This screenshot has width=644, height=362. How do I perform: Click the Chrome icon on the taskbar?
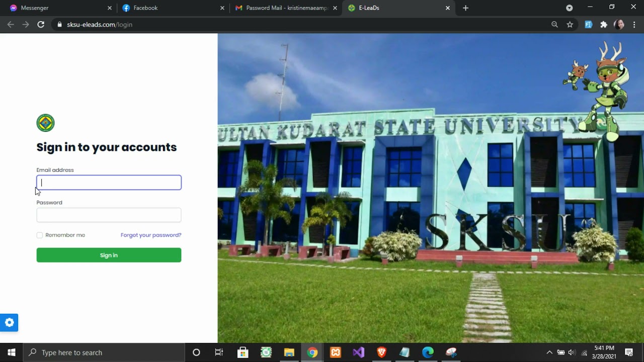[x=312, y=352]
